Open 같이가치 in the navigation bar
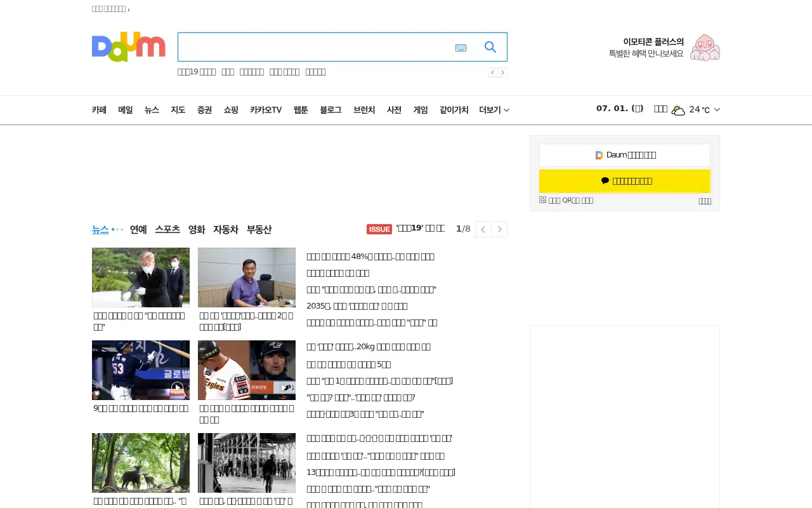Screen dimensions: 812x508 (x=454, y=110)
